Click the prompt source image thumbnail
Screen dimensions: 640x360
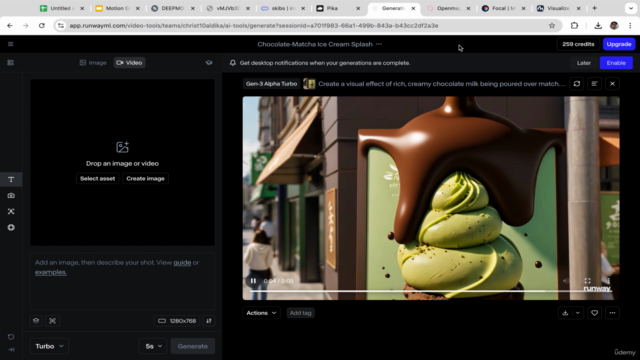pyautogui.click(x=309, y=84)
